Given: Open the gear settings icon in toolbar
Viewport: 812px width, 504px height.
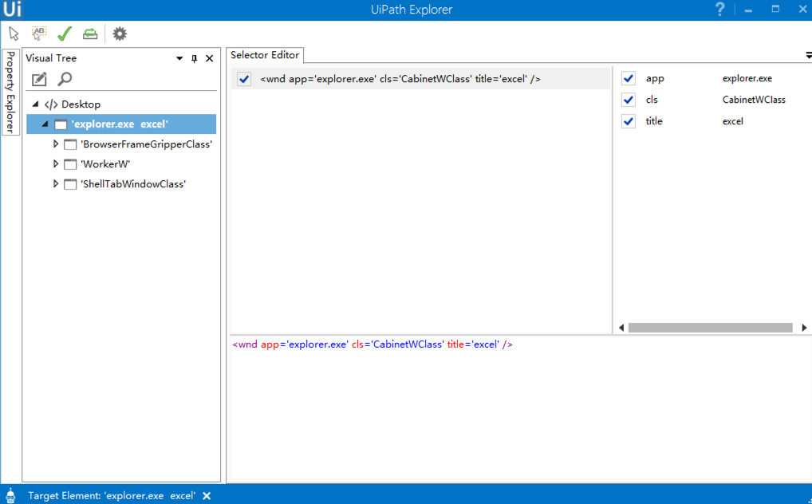Looking at the screenshot, I should 120,33.
